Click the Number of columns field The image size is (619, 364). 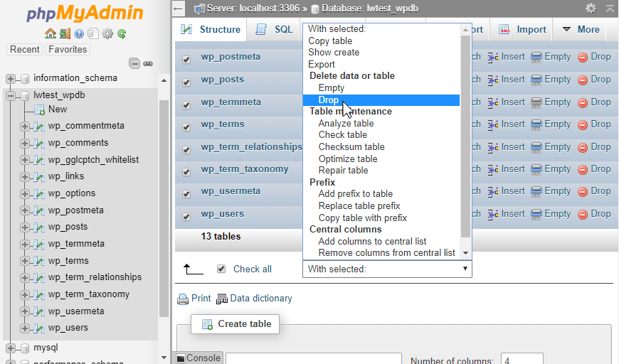click(522, 359)
